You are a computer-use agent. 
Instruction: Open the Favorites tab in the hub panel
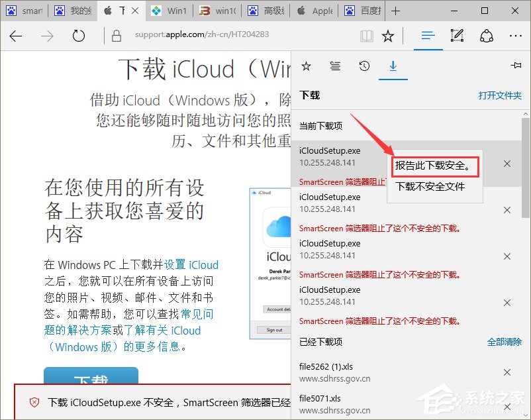tap(305, 66)
